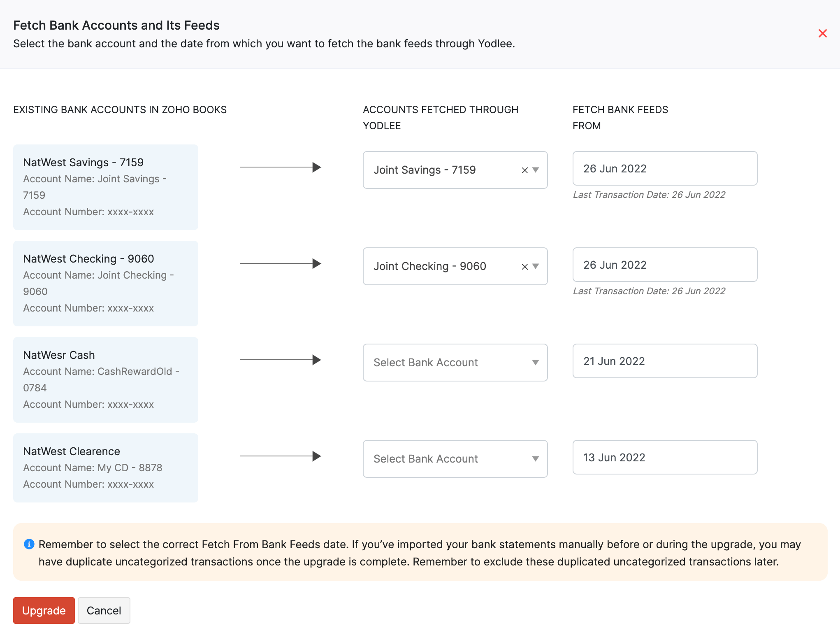The width and height of the screenshot is (840, 642).
Task: Click the arrow next to NatWest Savings
Action: pyautogui.click(x=280, y=167)
